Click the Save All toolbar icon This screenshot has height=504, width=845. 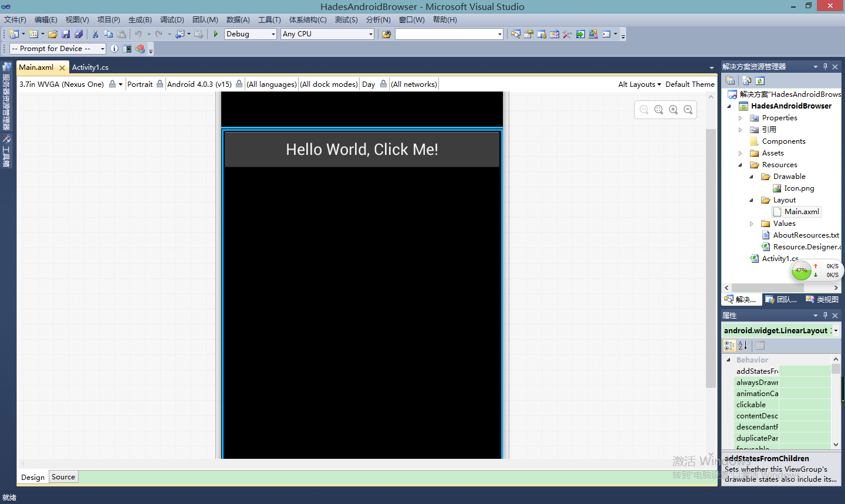pyautogui.click(x=79, y=34)
